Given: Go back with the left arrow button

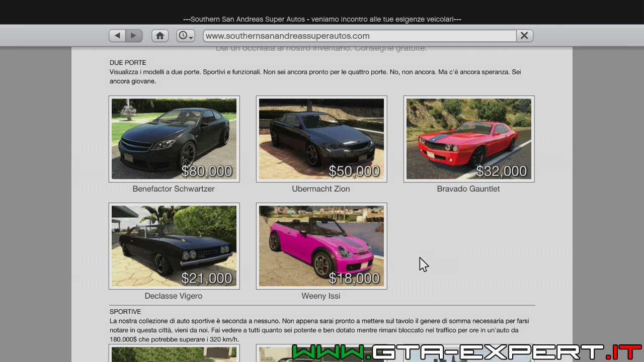Looking at the screenshot, I should click(x=117, y=36).
